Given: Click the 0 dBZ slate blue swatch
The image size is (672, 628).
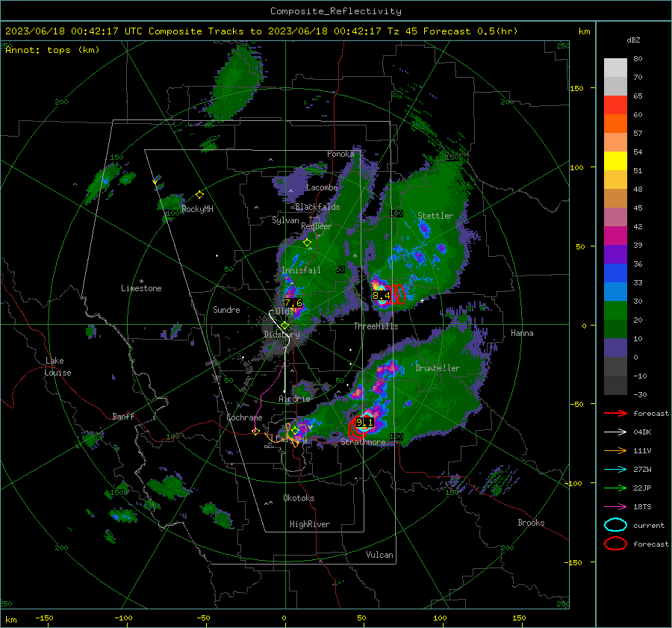Looking at the screenshot, I should point(615,348).
